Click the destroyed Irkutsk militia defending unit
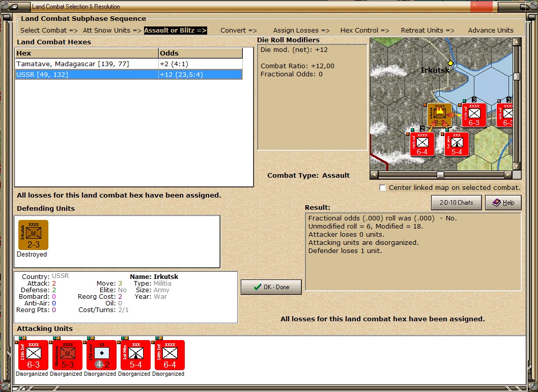Image resolution: width=538 pixels, height=392 pixels. click(x=33, y=235)
